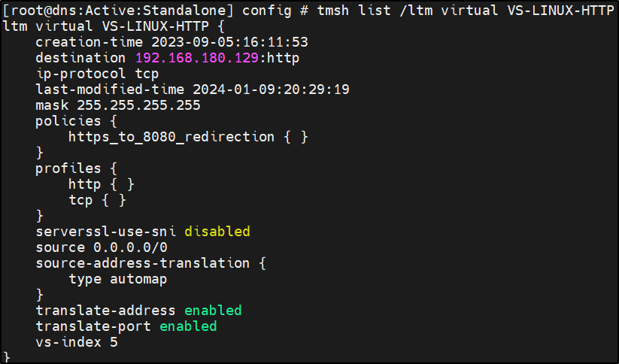The height and width of the screenshot is (364, 619).
Task: Click the https_to_8080_redirection policy name
Action: [171, 137]
